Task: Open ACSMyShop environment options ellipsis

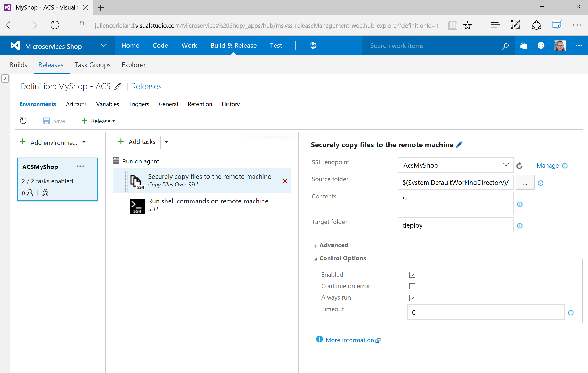Action: pyautogui.click(x=80, y=166)
